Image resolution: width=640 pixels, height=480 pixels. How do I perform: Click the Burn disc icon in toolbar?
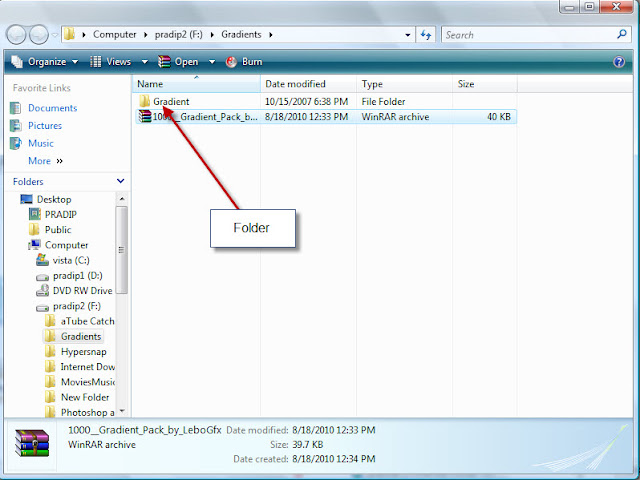(231, 62)
